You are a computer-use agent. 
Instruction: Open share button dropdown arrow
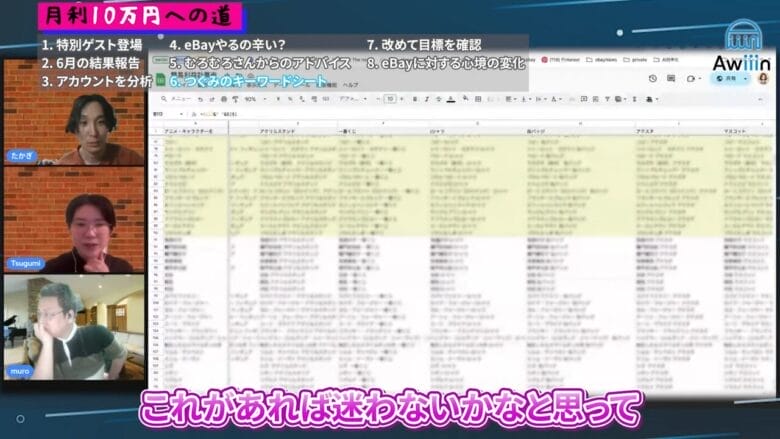745,79
